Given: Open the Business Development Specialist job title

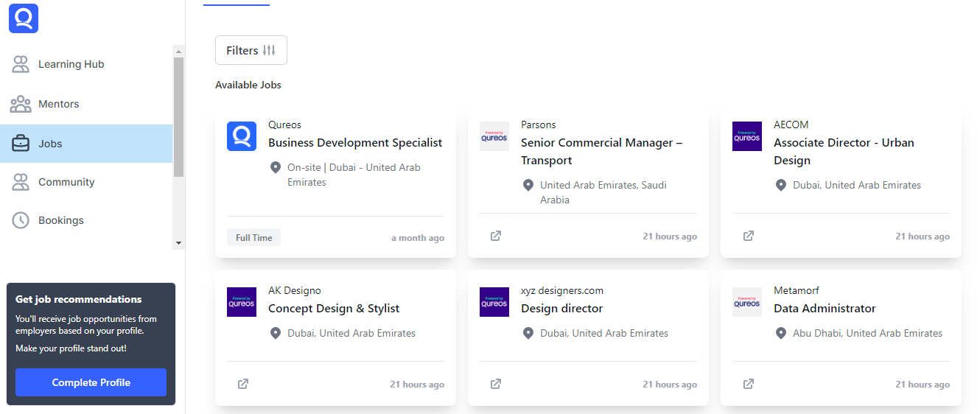Looking at the screenshot, I should pyautogui.click(x=355, y=143).
